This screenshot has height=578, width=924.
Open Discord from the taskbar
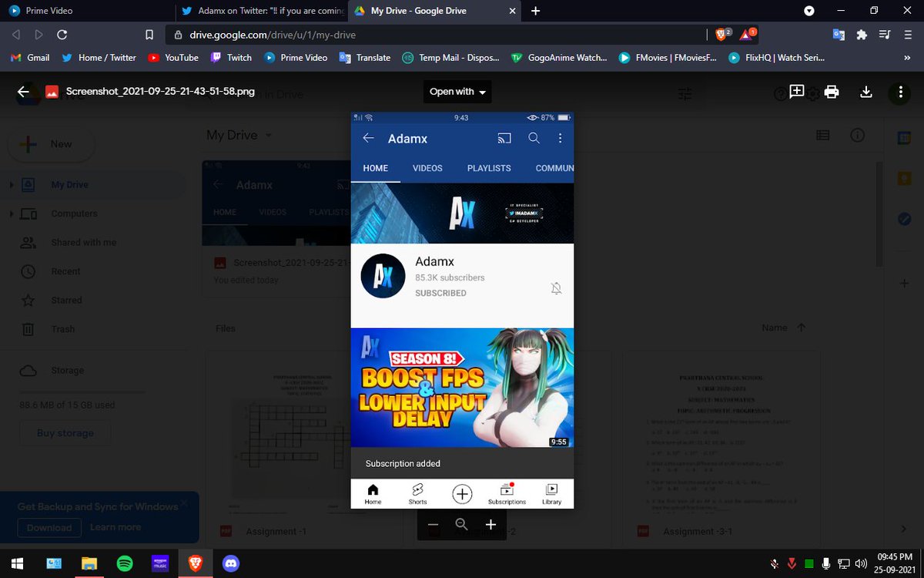coord(230,564)
